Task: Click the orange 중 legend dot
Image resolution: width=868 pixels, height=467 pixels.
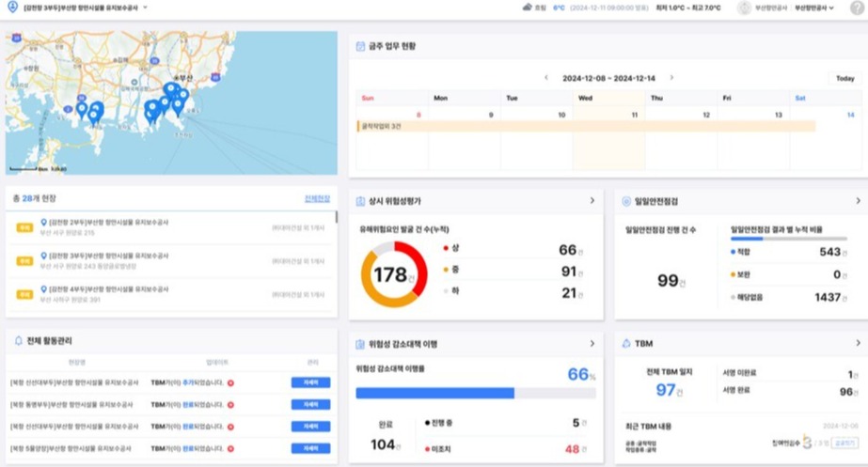Action: click(446, 270)
